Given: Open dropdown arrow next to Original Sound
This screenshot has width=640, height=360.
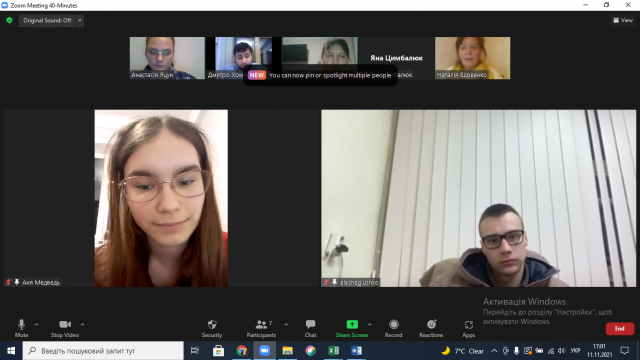Looking at the screenshot, I should 80,20.
